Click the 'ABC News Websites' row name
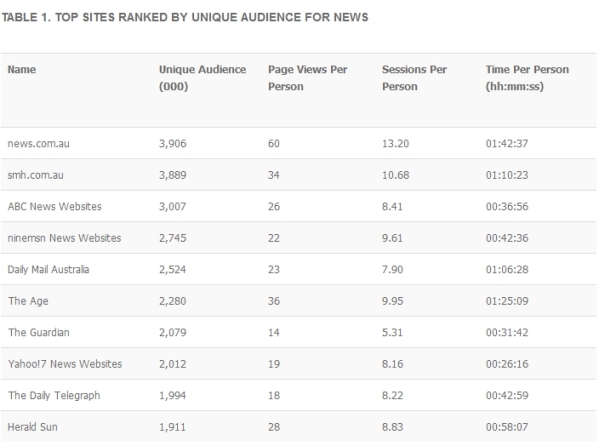Viewport: 600px width, 446px height. coord(55,207)
